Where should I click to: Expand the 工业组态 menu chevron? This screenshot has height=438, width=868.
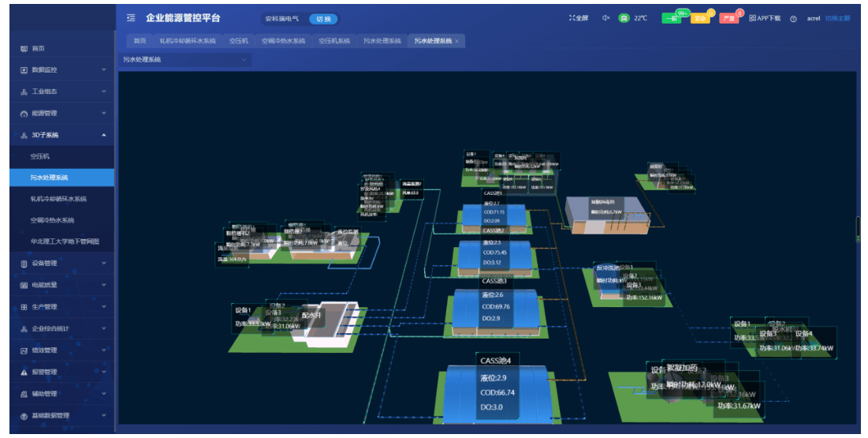tap(104, 92)
